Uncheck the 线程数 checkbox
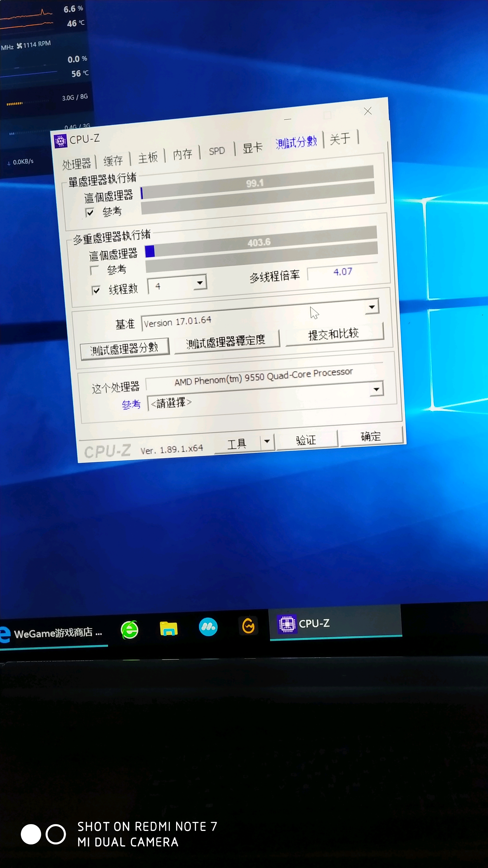Screen dimensions: 488x868 click(x=96, y=290)
